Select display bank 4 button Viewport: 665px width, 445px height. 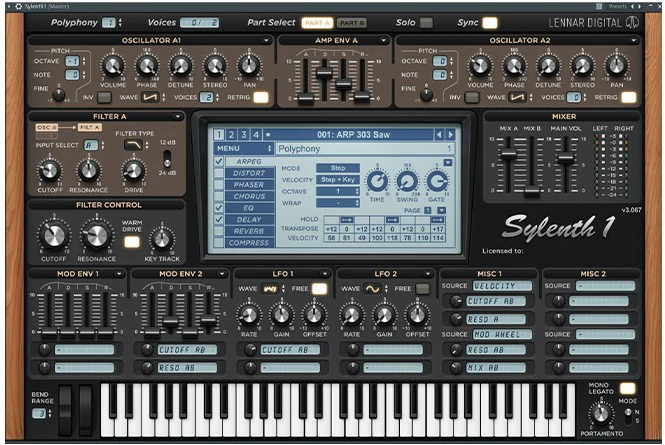256,134
